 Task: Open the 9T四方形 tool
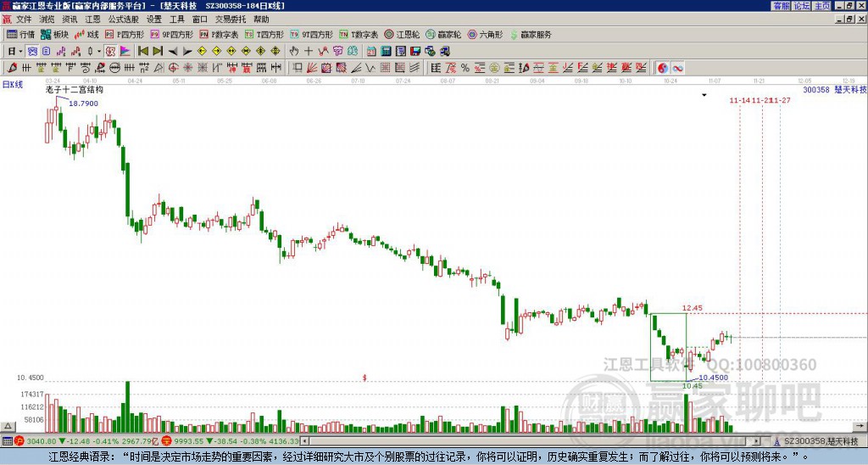tap(311, 34)
